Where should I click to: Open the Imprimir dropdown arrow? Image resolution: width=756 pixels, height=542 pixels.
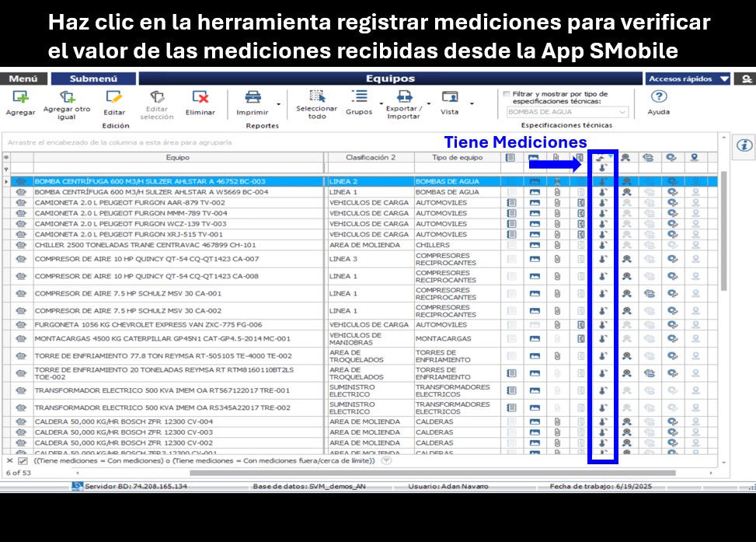click(278, 104)
